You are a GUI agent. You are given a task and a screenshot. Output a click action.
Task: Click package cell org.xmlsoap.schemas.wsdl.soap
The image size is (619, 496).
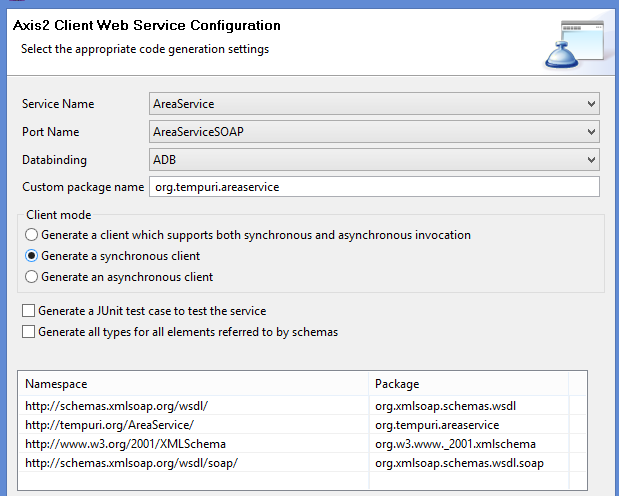469,463
